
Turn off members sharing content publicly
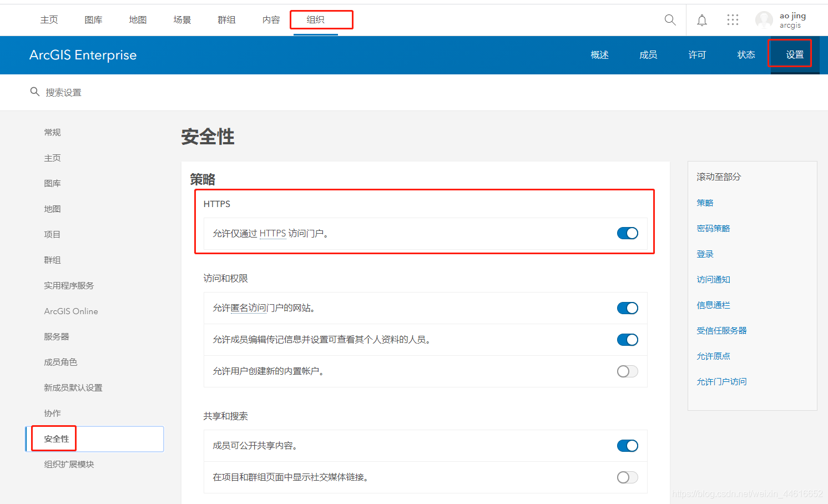[x=627, y=446]
